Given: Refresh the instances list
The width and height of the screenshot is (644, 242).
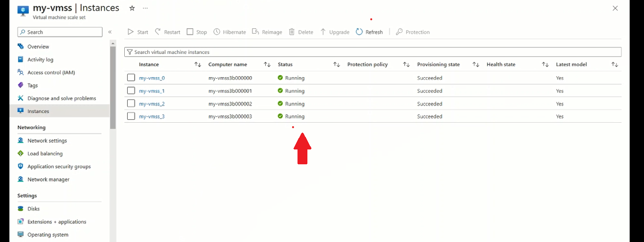Looking at the screenshot, I should point(369,32).
